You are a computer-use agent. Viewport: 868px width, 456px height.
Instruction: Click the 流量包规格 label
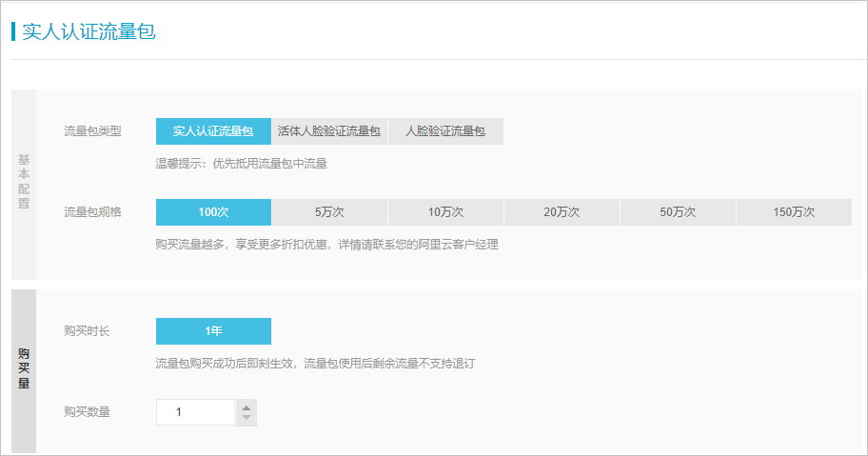92,212
